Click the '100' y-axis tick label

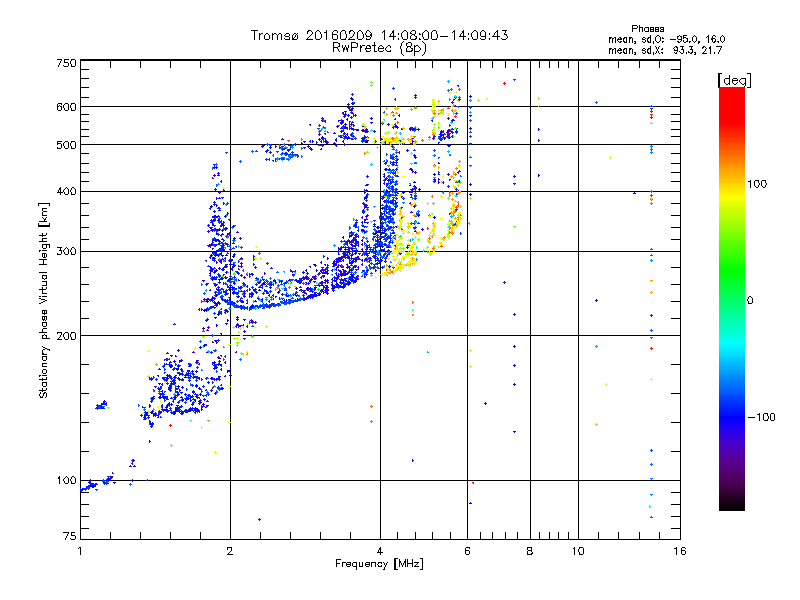tap(66, 480)
